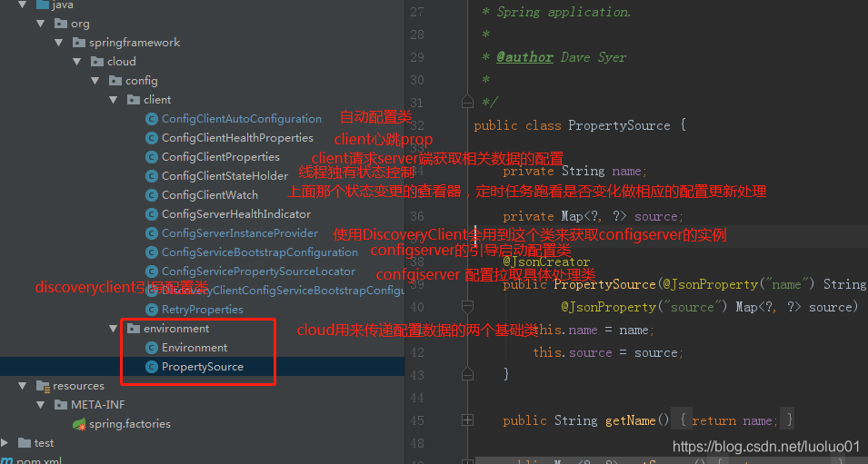Click class icon of ConfigClientProperties
This screenshot has height=464, width=868.
point(152,157)
